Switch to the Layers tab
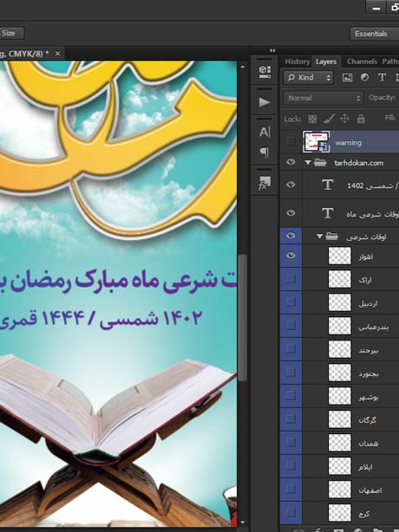The image size is (399, 532). pyautogui.click(x=326, y=62)
